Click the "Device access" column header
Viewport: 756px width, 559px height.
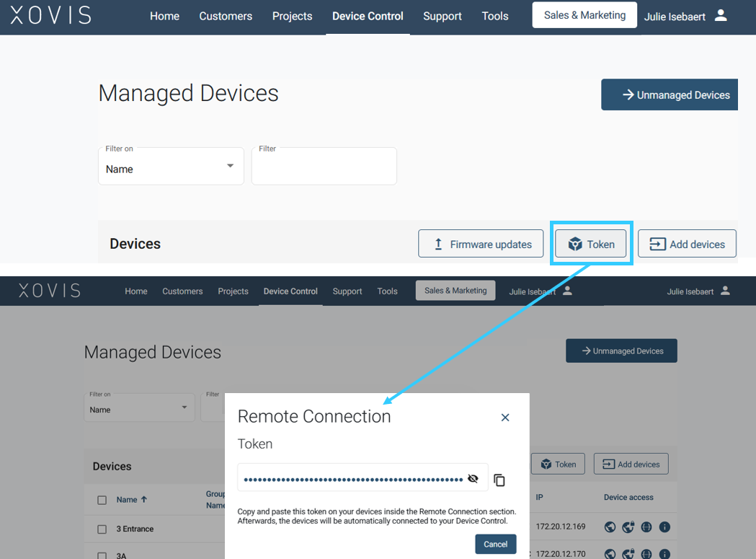[628, 497]
